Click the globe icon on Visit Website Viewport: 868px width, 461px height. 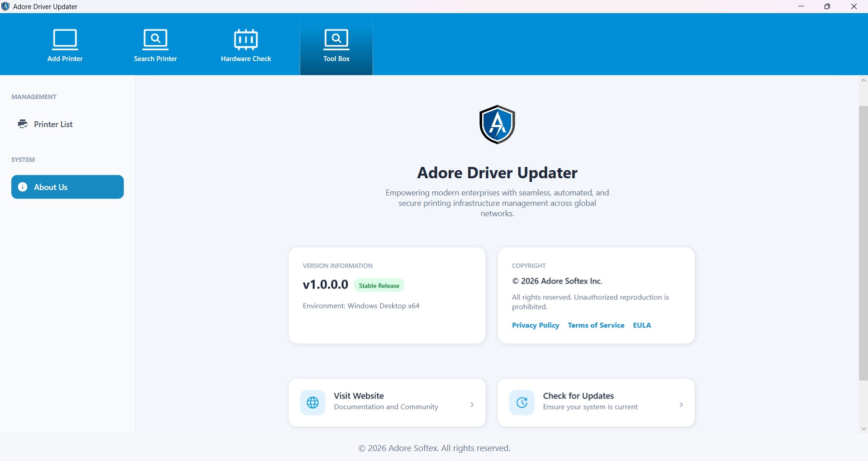[x=313, y=403]
